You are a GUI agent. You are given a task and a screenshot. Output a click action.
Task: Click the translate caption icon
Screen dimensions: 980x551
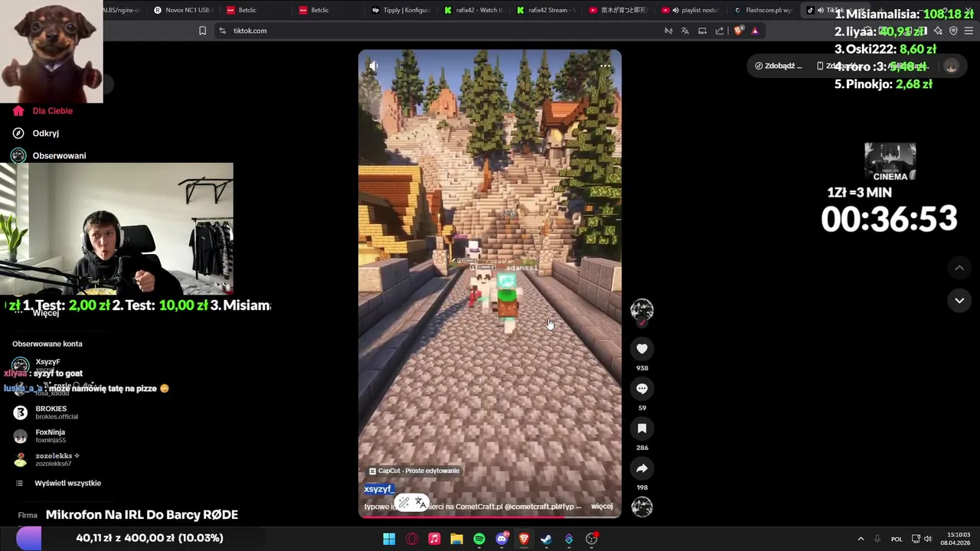[420, 503]
